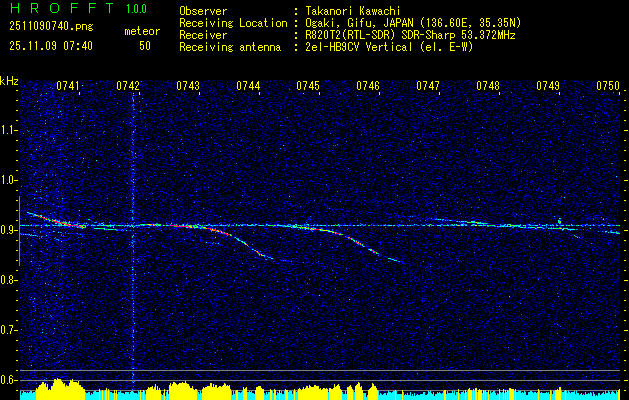
Task: Click the red meteor echo near 0741
Action: [x=56, y=220]
